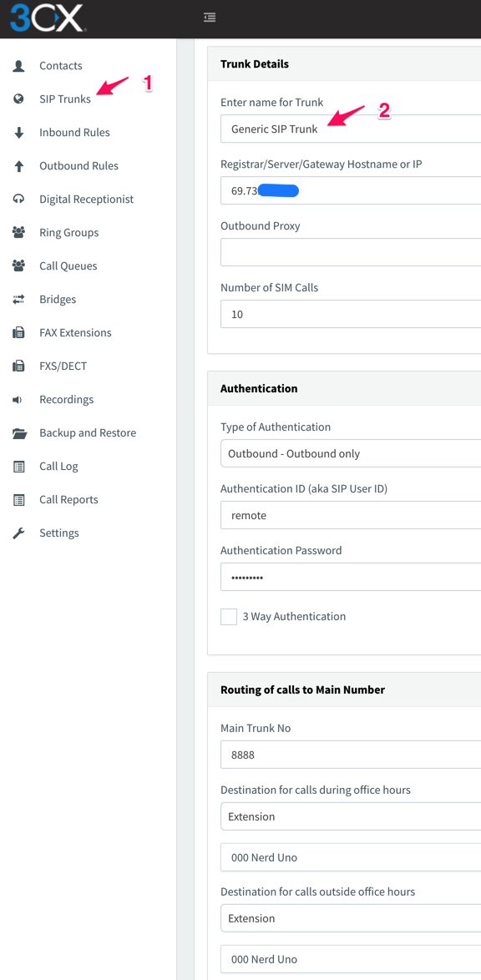
Task: Click the Authentication Password field
Action: pos(350,577)
